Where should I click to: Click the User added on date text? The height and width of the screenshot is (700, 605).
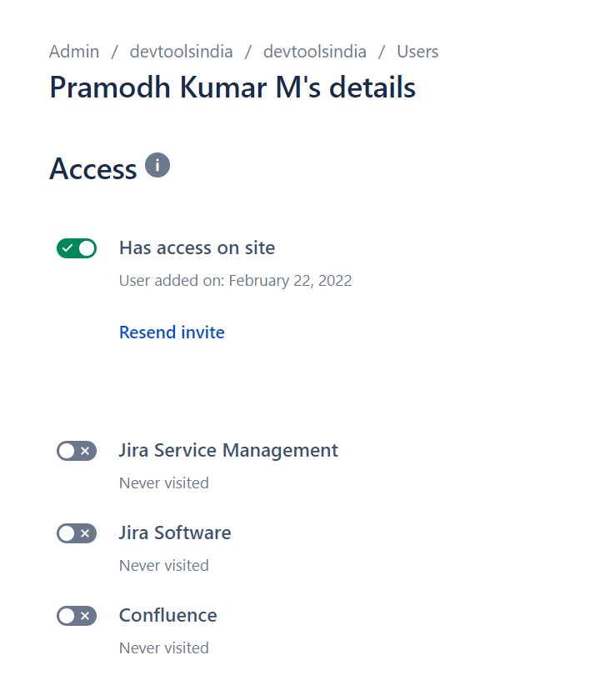pyautogui.click(x=235, y=281)
